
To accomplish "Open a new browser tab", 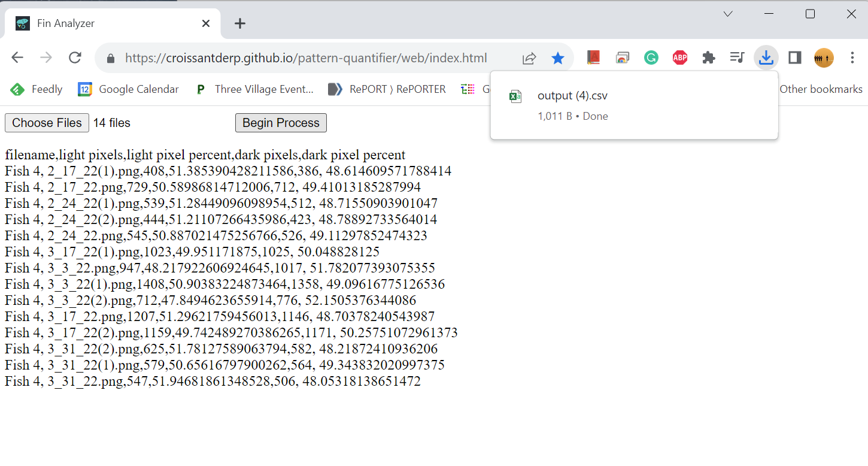I will [239, 23].
